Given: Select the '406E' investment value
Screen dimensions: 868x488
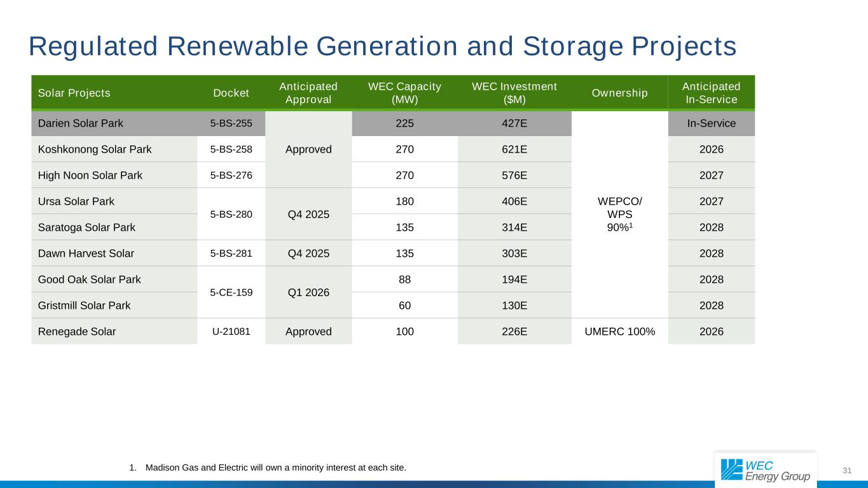Looking at the screenshot, I should point(514,201).
